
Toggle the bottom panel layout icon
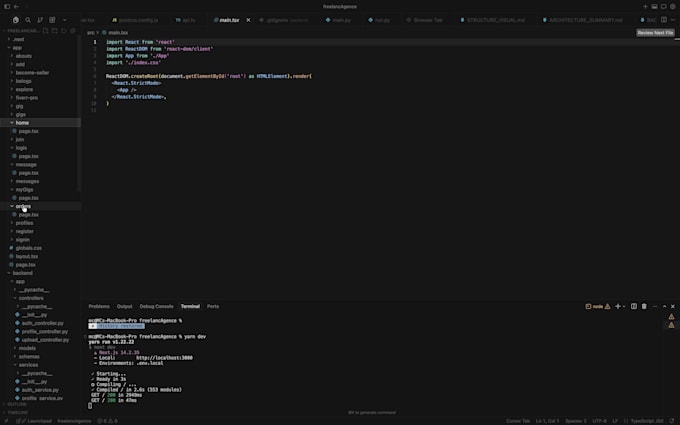click(x=654, y=7)
